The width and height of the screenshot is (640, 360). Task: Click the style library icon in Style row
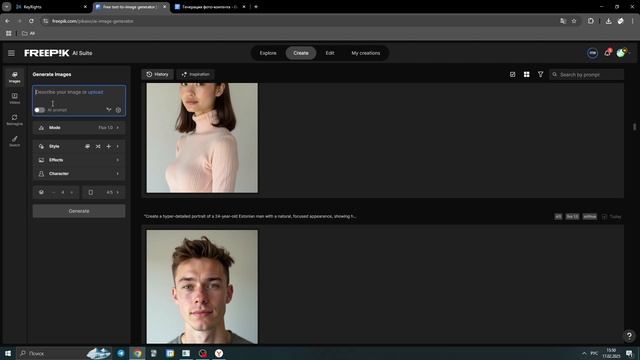87,146
